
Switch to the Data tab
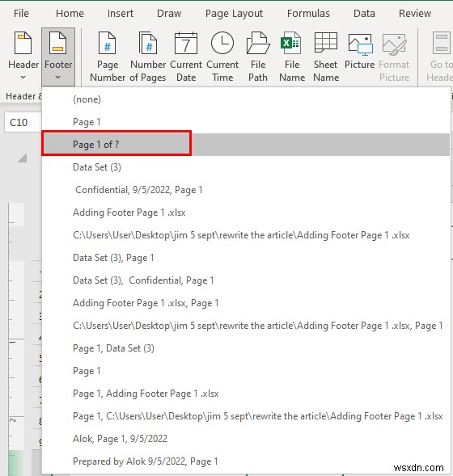click(364, 14)
